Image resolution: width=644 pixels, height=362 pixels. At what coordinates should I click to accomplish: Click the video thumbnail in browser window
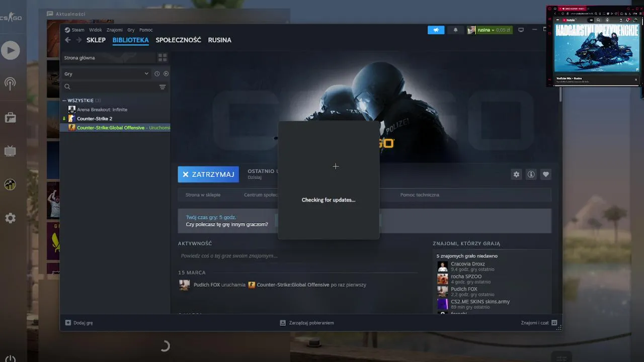[x=596, y=48]
